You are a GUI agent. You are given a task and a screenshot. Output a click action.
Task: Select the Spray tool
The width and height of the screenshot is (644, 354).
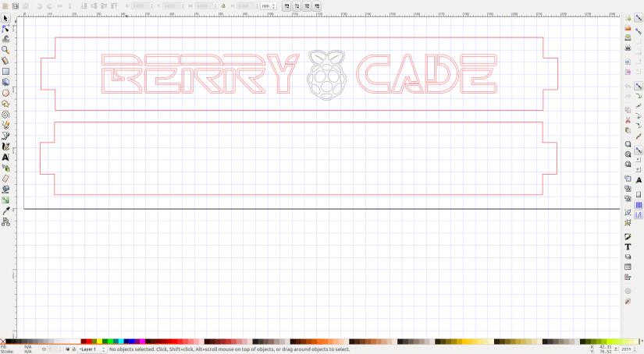[x=5, y=168]
